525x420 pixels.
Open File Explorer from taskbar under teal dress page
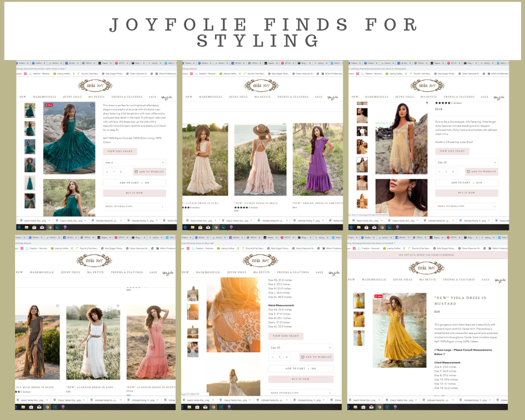27,227
